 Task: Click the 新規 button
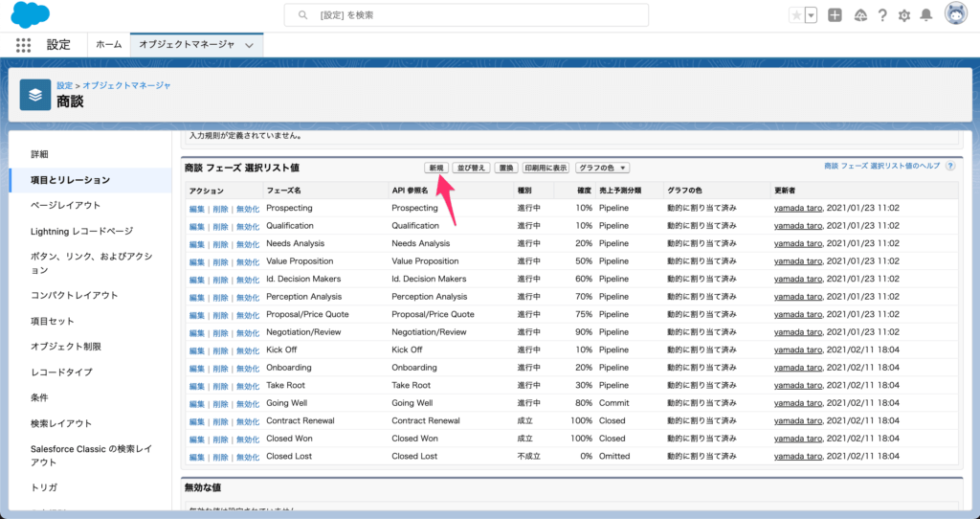pyautogui.click(x=436, y=168)
